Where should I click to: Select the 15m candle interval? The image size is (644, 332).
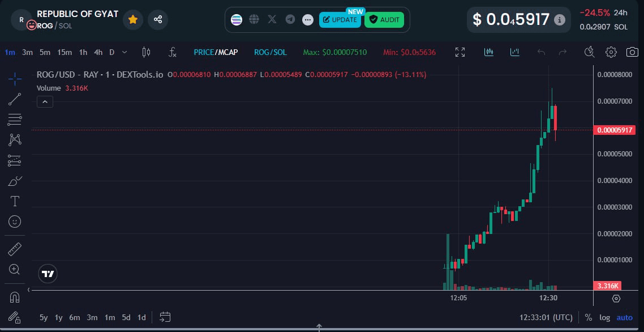[x=65, y=52]
